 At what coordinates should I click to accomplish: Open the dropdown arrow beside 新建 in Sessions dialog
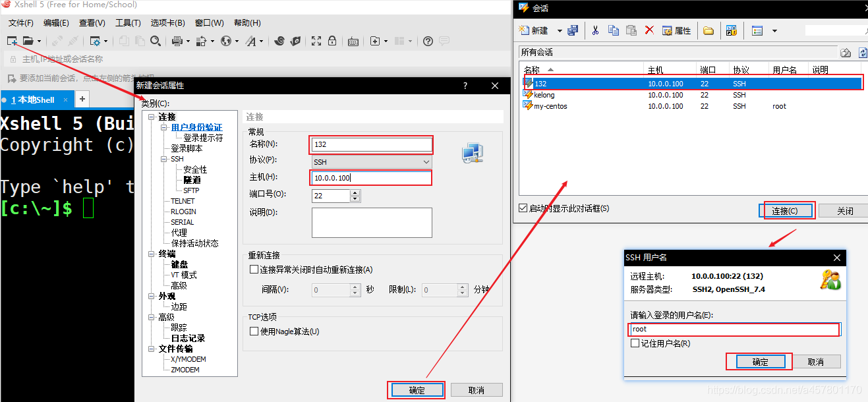pos(560,30)
